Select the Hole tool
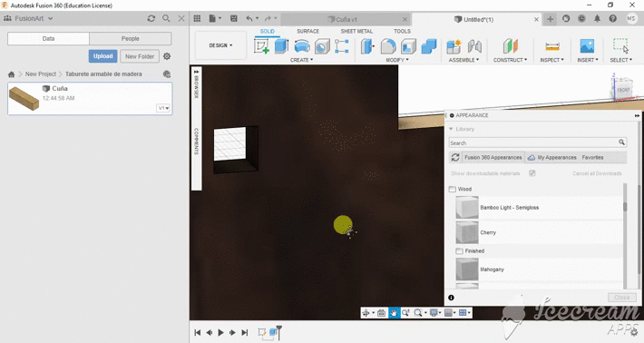 pos(322,46)
